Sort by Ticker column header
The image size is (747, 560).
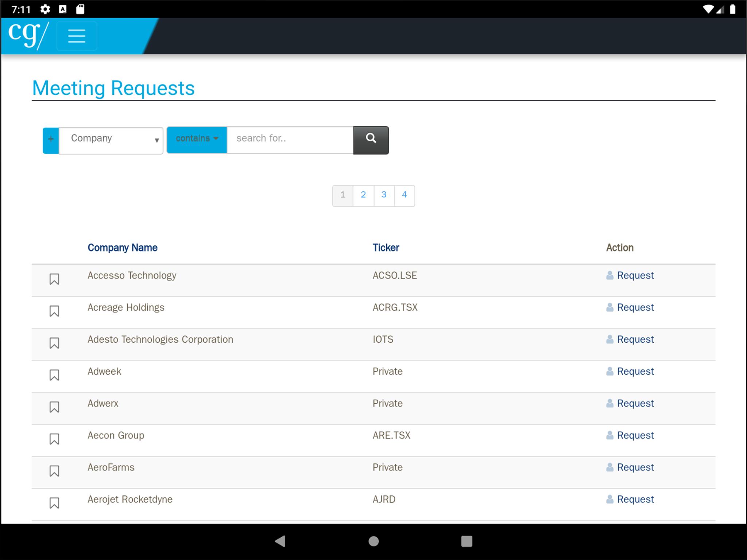tap(386, 248)
